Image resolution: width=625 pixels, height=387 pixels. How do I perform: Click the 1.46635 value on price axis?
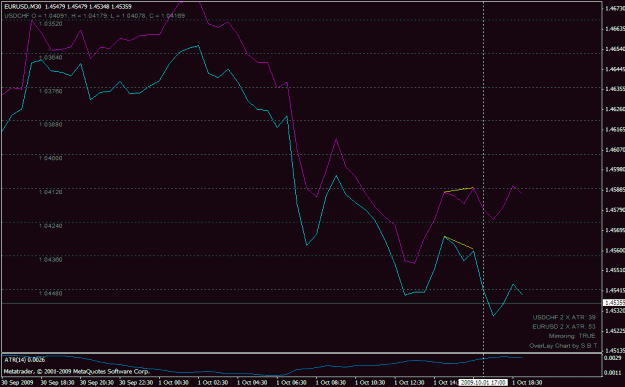pyautogui.click(x=615, y=29)
